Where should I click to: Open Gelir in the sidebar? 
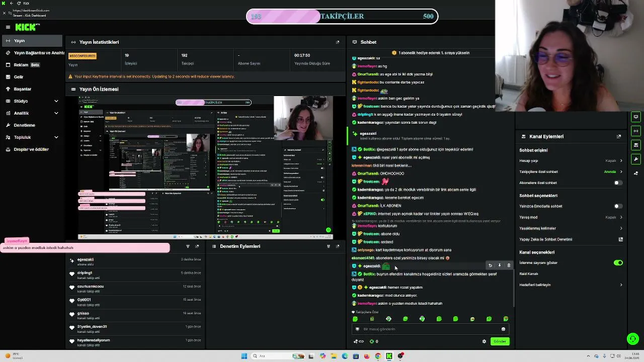tap(32, 77)
